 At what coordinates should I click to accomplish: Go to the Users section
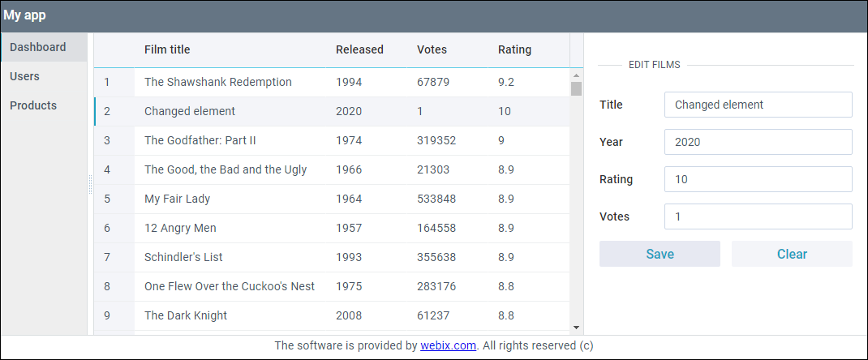click(x=25, y=76)
